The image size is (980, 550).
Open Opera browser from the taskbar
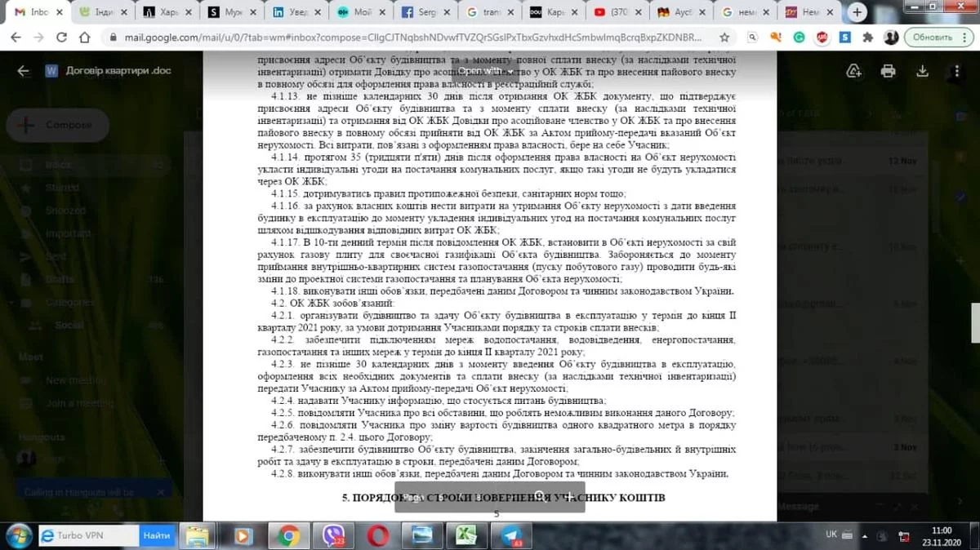pyautogui.click(x=377, y=535)
